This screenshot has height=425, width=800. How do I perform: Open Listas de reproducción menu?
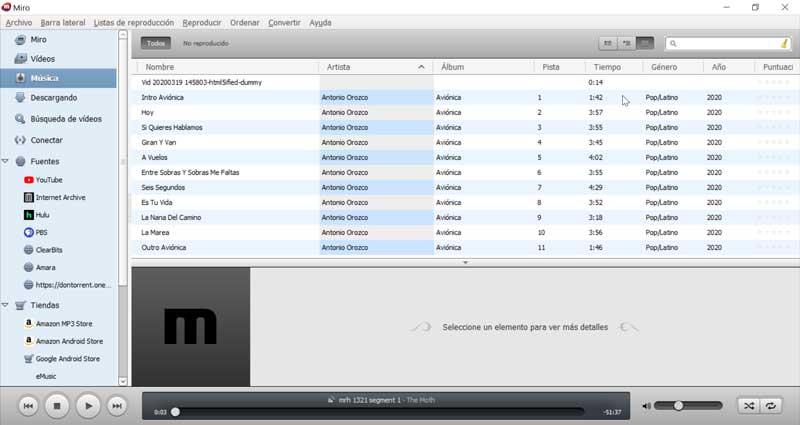(134, 23)
